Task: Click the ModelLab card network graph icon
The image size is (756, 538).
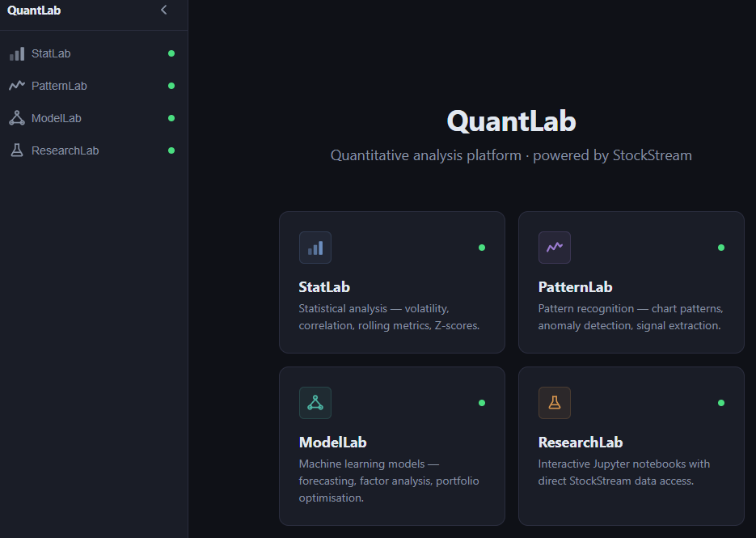Action: [x=315, y=403]
